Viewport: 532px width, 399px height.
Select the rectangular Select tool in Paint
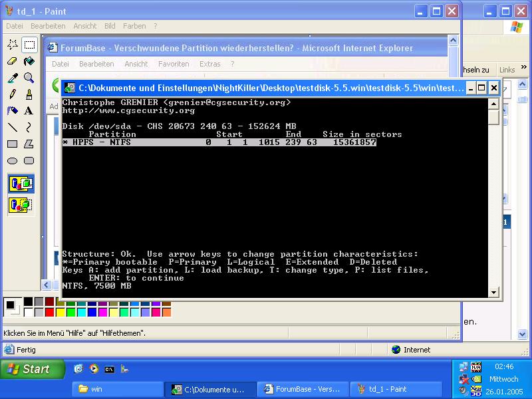[x=29, y=45]
